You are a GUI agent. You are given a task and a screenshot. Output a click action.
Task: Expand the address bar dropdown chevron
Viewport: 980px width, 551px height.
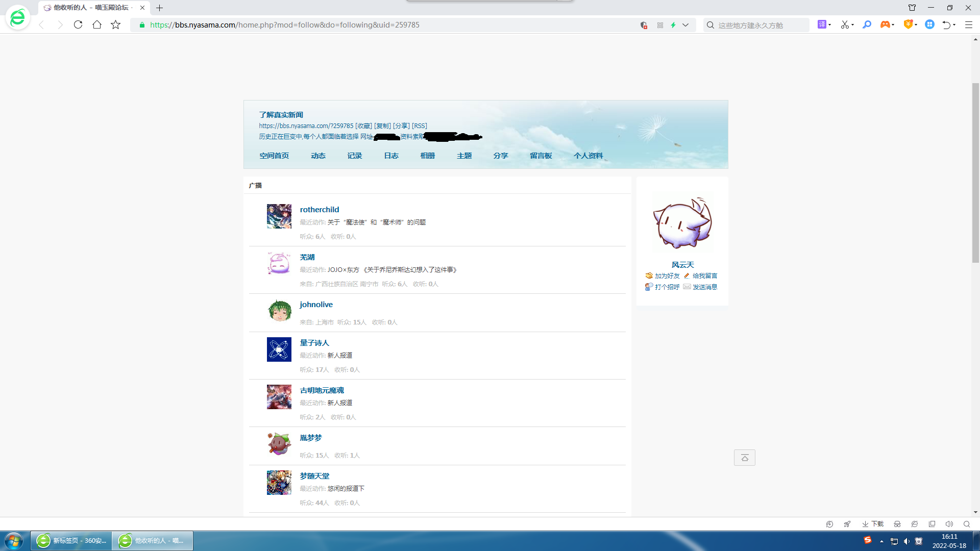point(685,25)
